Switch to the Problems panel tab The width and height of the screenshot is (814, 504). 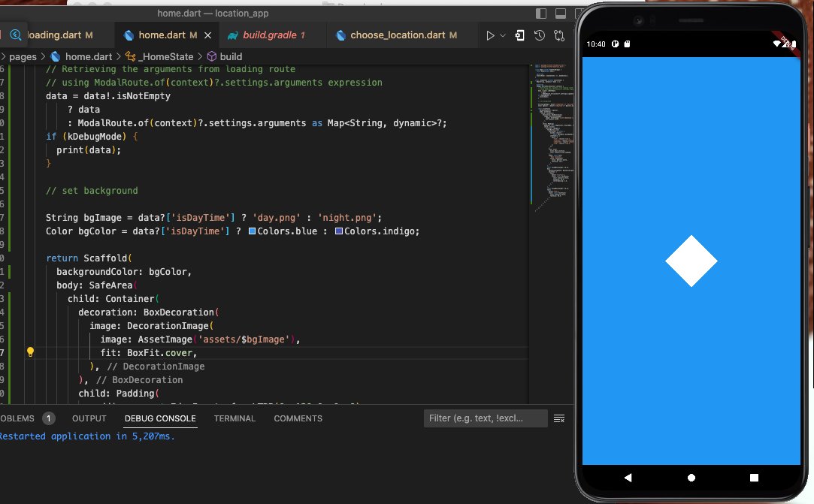[17, 418]
